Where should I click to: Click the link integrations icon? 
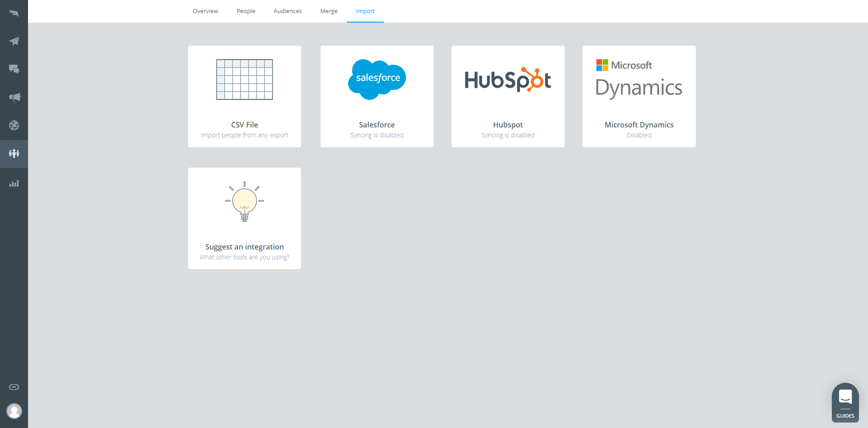coord(14,387)
